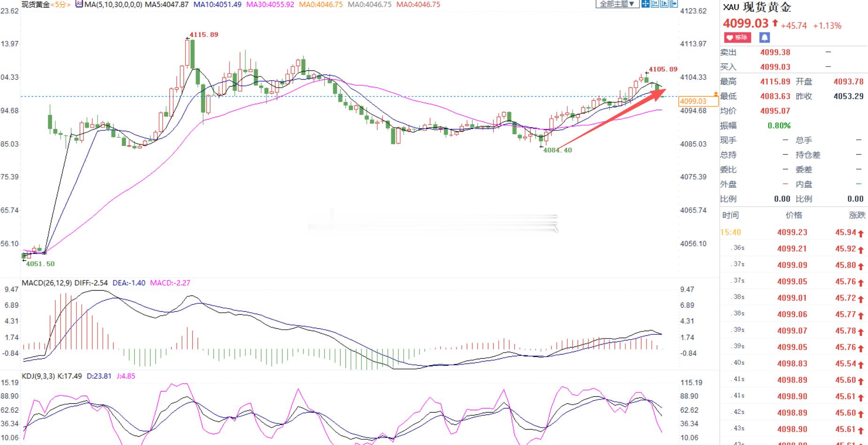Click the XAU 现货黄金 title
This screenshot has width=868, height=445.
(757, 7)
